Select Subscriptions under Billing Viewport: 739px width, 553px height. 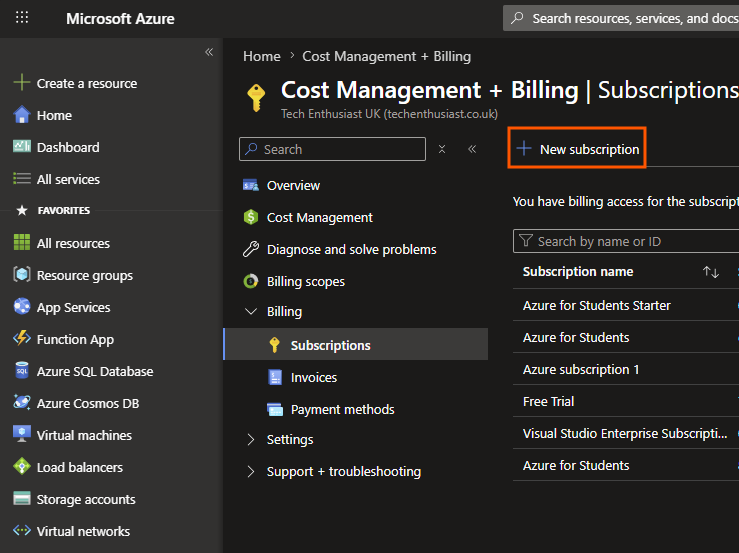point(355,345)
